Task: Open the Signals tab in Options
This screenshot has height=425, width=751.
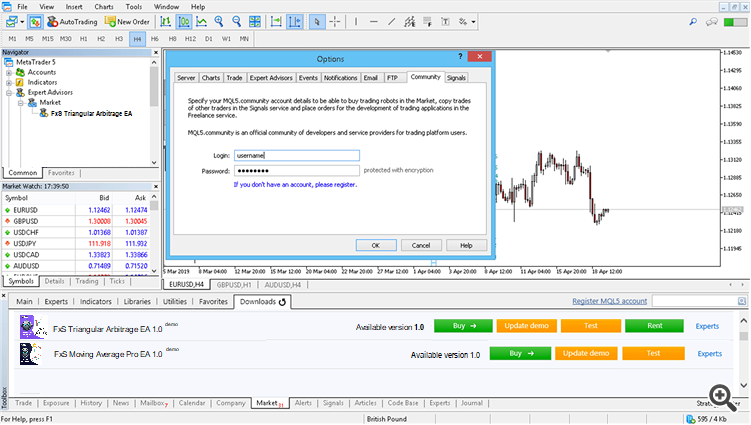Action: click(x=456, y=78)
